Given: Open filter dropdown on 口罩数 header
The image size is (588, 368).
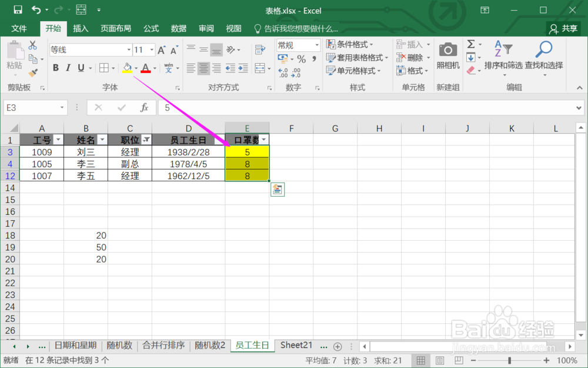Looking at the screenshot, I should click(263, 140).
